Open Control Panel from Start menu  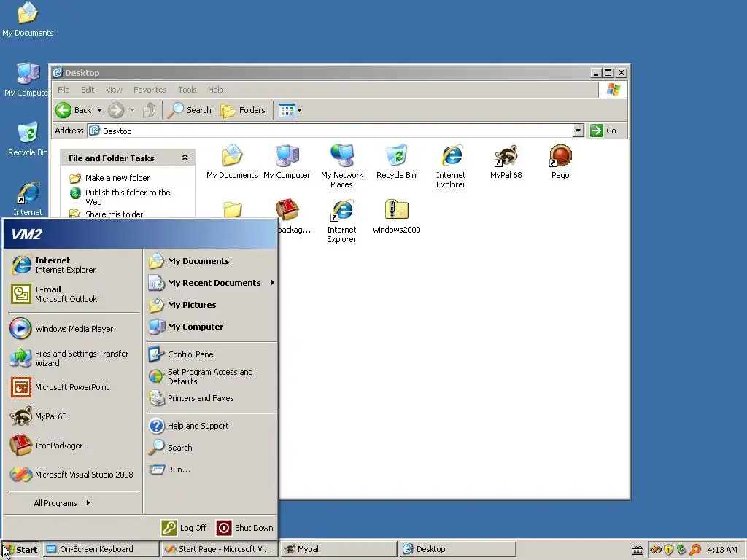211,354
